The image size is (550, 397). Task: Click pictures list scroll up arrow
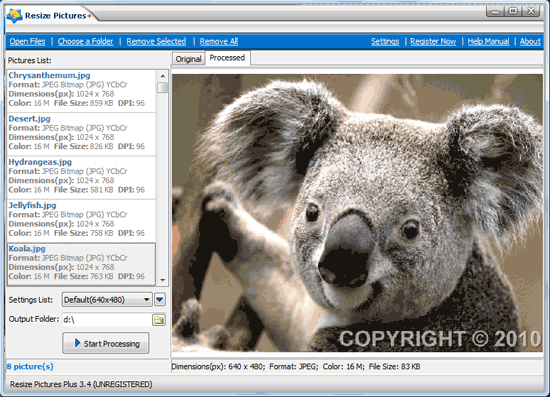pyautogui.click(x=162, y=76)
